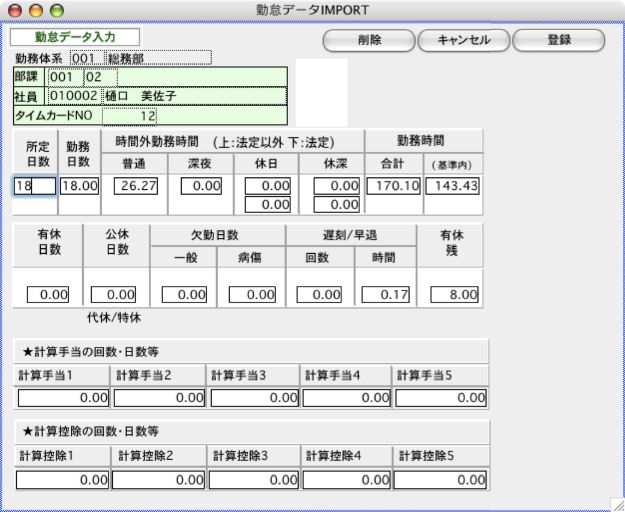Select the 基準内 field showing 143.43
The height and width of the screenshot is (512, 625).
tap(453, 186)
